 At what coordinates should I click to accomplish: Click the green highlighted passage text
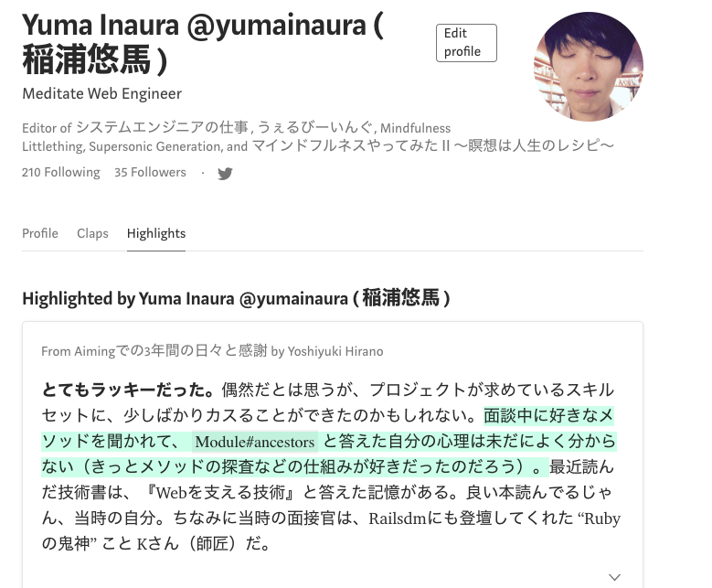coord(328,441)
